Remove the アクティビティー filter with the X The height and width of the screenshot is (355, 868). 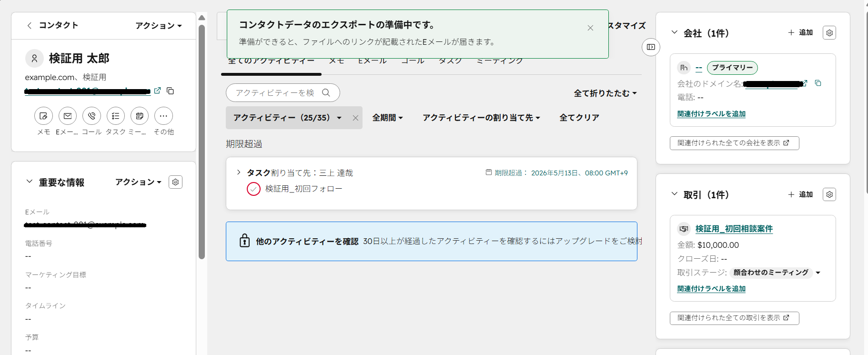pyautogui.click(x=355, y=118)
